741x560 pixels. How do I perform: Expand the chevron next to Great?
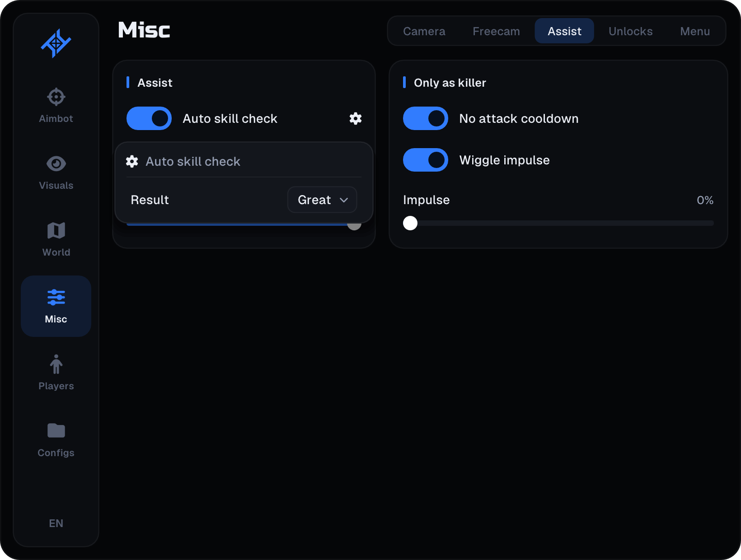coord(344,200)
